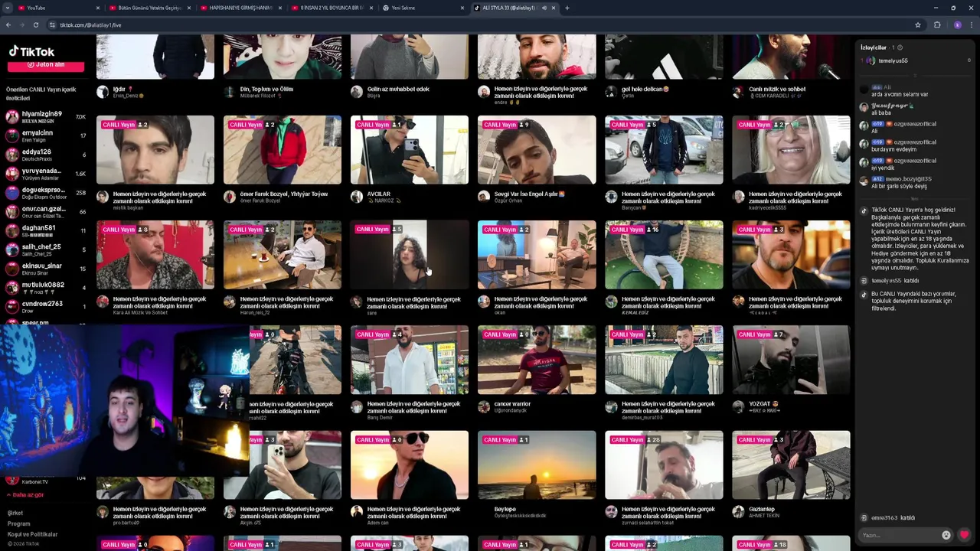Open emyalcinn avatar in suggested list
Viewport: 980px width, 551px height.
tap(12, 135)
